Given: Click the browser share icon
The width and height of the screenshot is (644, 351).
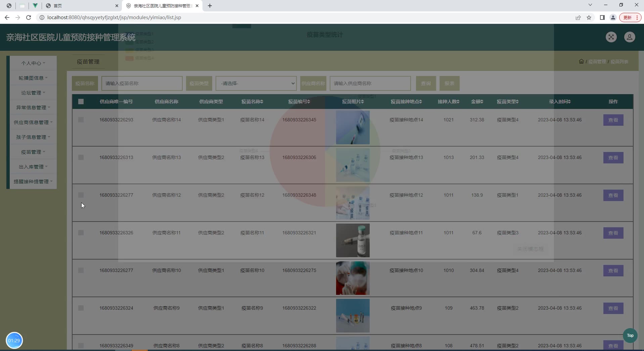Looking at the screenshot, I should coord(578,17).
